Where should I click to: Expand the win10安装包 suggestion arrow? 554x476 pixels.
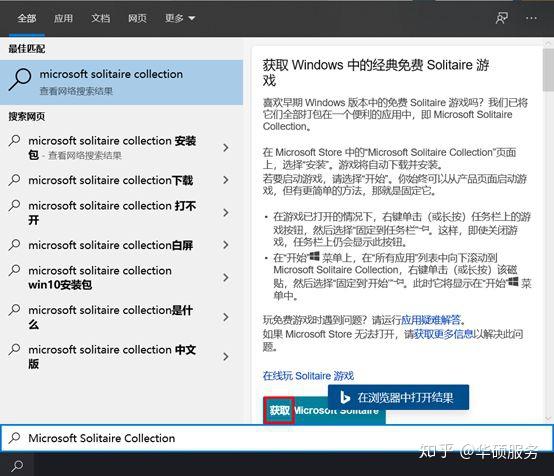click(x=226, y=277)
